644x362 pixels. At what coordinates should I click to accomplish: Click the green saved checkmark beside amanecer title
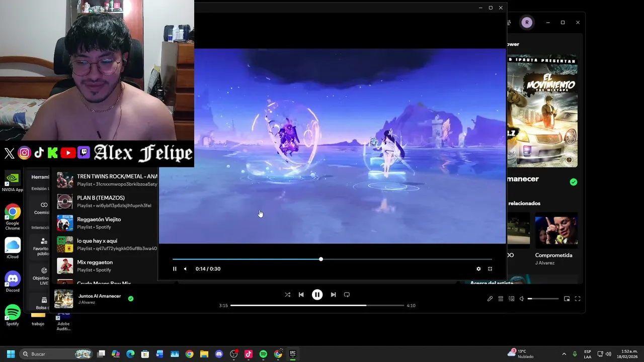(x=574, y=182)
